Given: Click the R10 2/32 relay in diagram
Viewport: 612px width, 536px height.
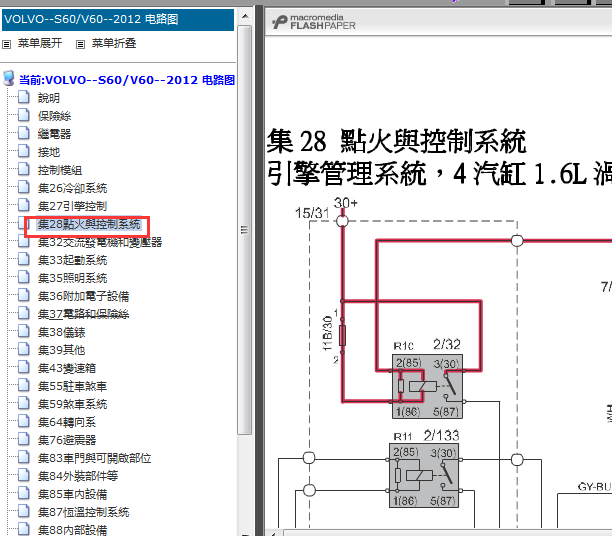Looking at the screenshot, I should 427,386.
